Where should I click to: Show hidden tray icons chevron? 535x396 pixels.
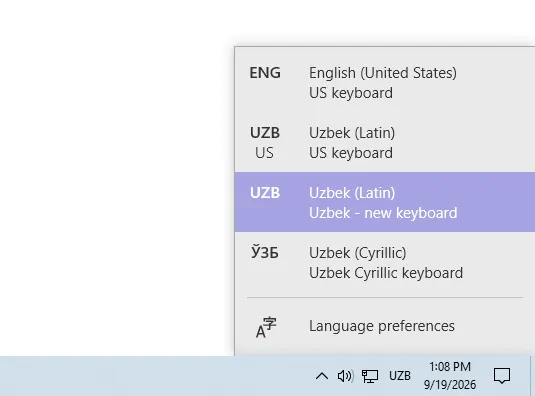pyautogui.click(x=322, y=376)
